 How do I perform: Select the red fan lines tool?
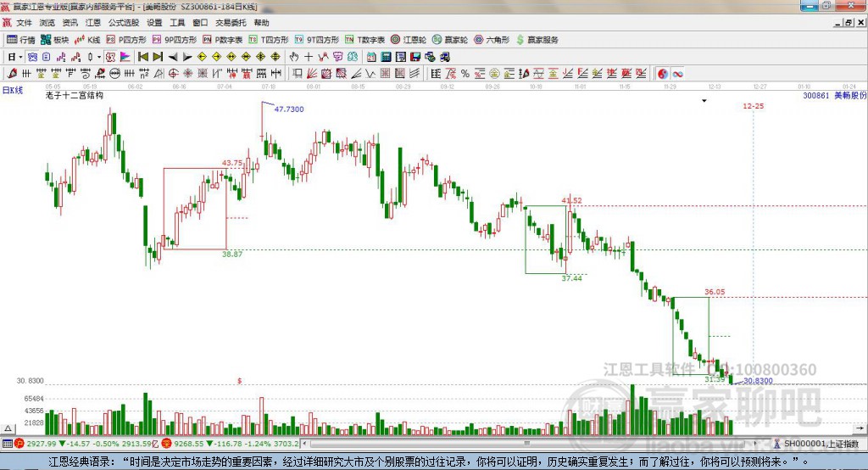click(311, 73)
